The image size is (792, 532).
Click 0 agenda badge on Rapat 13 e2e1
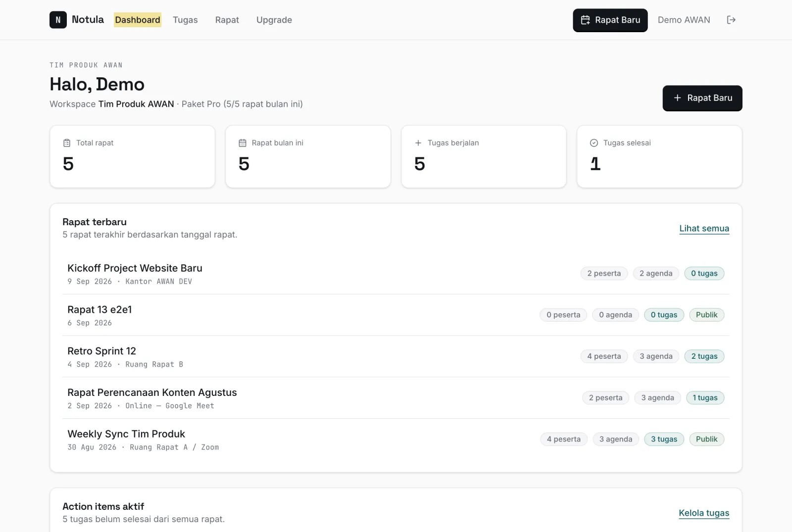click(x=615, y=315)
